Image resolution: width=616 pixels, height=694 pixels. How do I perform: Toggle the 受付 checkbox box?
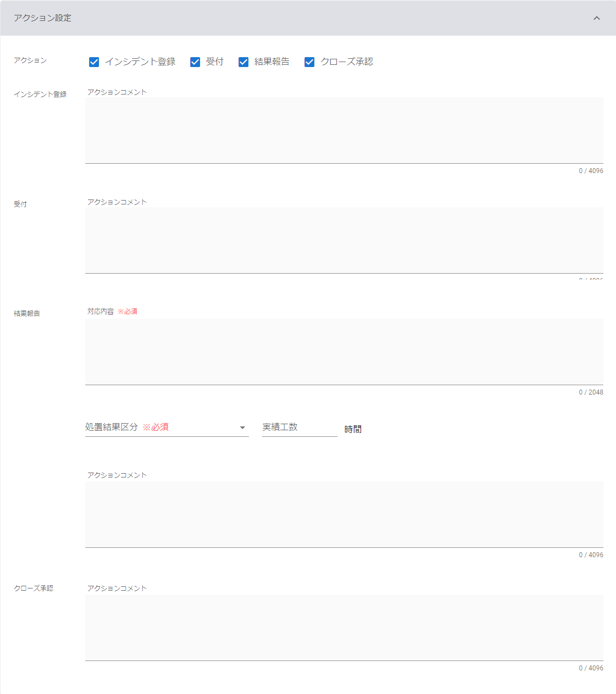tap(195, 62)
